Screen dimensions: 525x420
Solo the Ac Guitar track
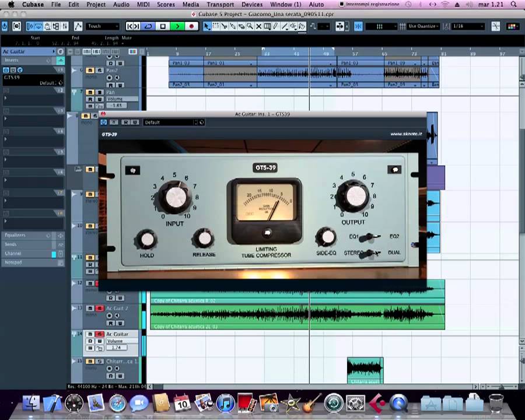tap(99, 334)
